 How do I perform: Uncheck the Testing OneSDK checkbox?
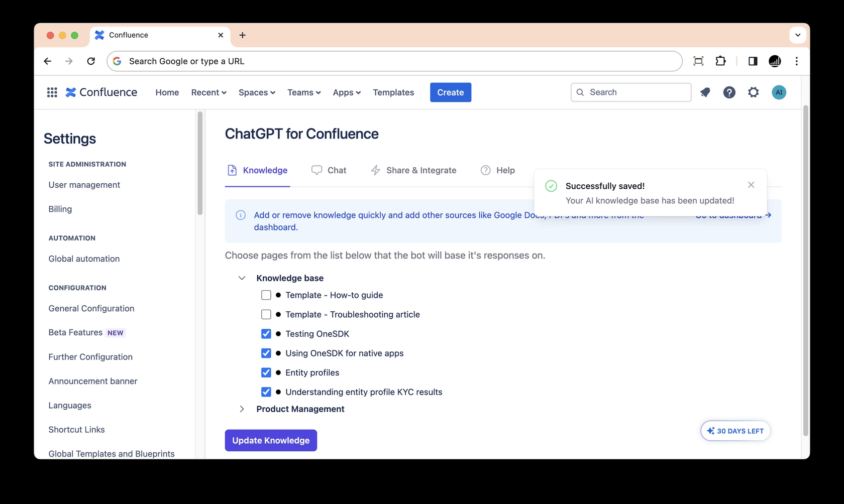tap(266, 334)
